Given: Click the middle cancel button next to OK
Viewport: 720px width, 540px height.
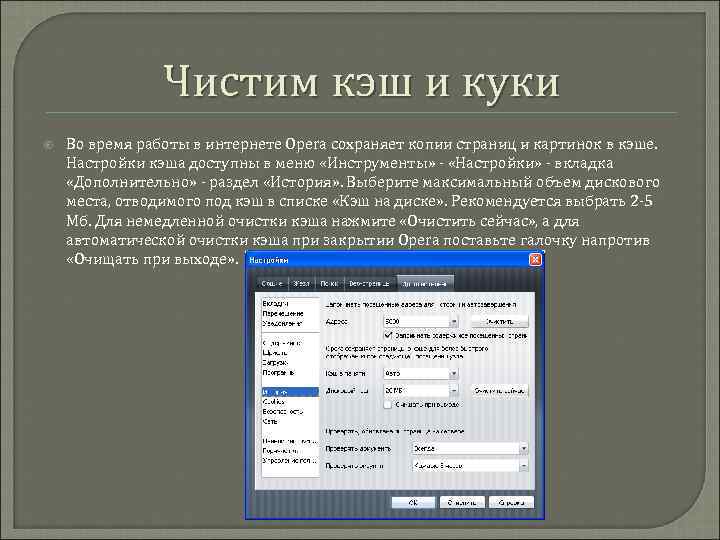Looking at the screenshot, I should coord(461,503).
